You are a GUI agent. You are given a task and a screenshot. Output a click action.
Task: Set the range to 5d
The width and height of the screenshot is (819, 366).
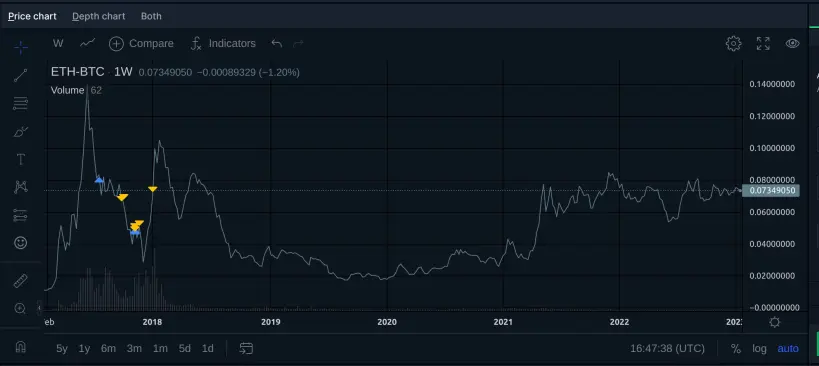click(184, 349)
